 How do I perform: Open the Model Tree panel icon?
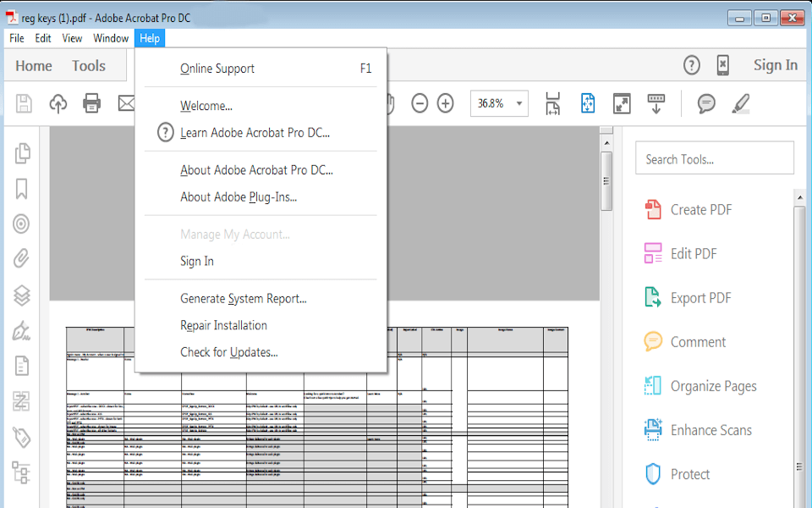pos(21,472)
